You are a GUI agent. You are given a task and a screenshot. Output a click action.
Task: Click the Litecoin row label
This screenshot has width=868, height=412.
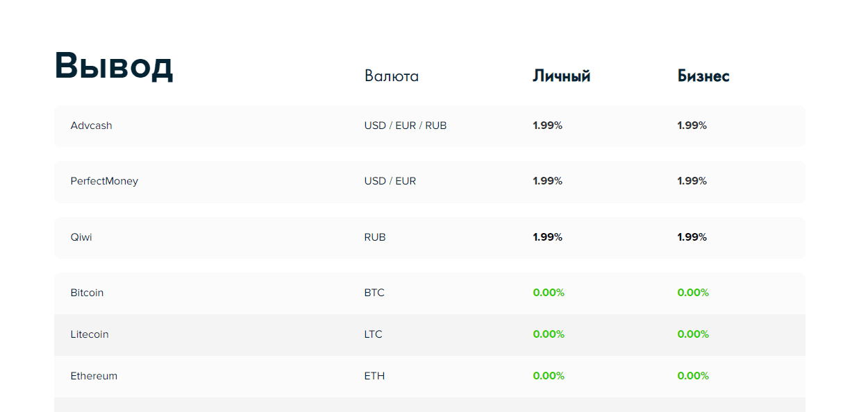click(x=90, y=334)
